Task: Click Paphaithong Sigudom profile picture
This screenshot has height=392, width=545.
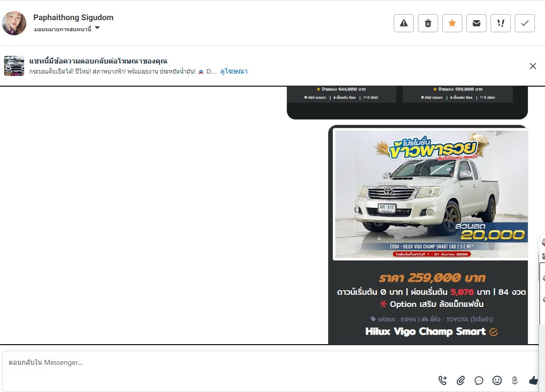Action: (x=14, y=23)
